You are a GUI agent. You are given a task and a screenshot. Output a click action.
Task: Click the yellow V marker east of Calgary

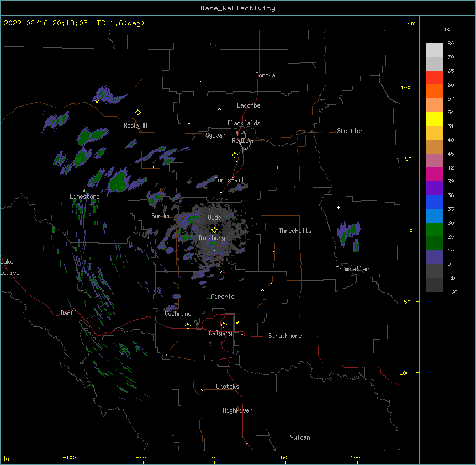click(237, 323)
